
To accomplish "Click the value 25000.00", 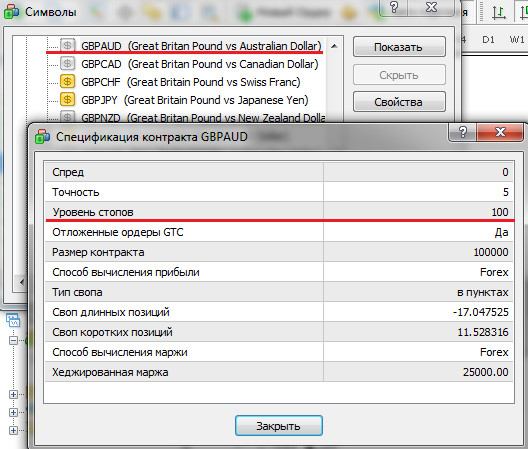I will pos(486,372).
